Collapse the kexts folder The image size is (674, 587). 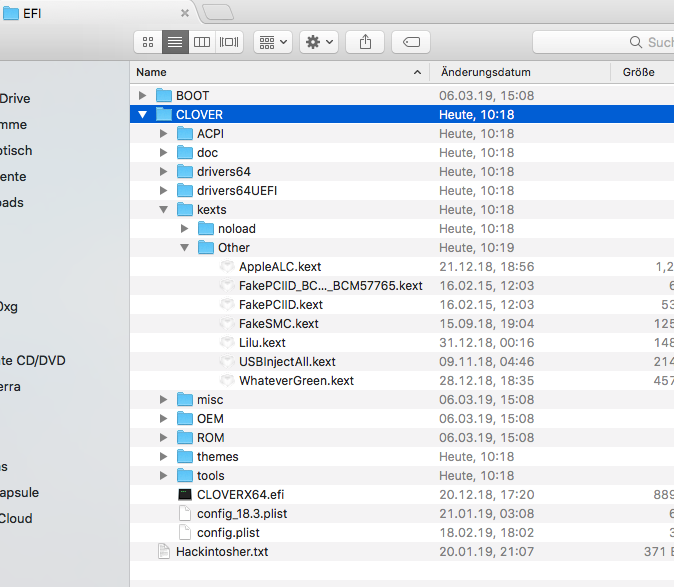163,210
